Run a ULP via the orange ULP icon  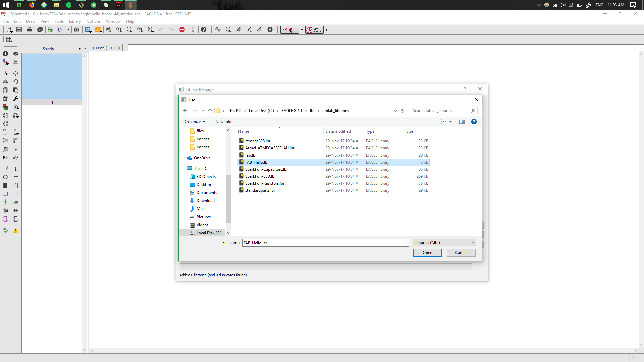tap(98, 29)
